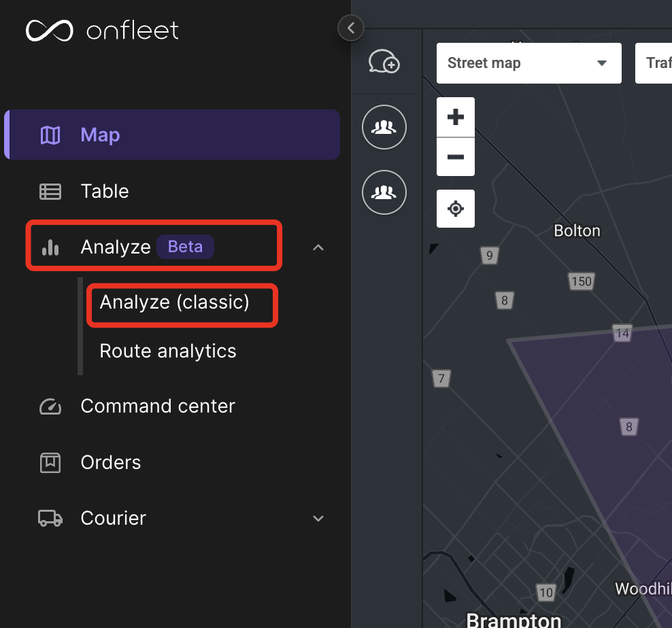Click the Map icon in the sidebar
672x628 pixels.
50,135
